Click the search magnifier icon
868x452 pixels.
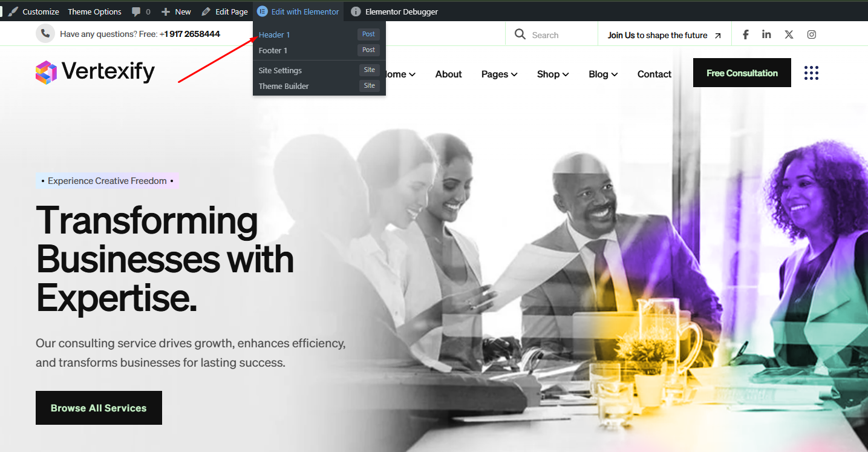520,34
